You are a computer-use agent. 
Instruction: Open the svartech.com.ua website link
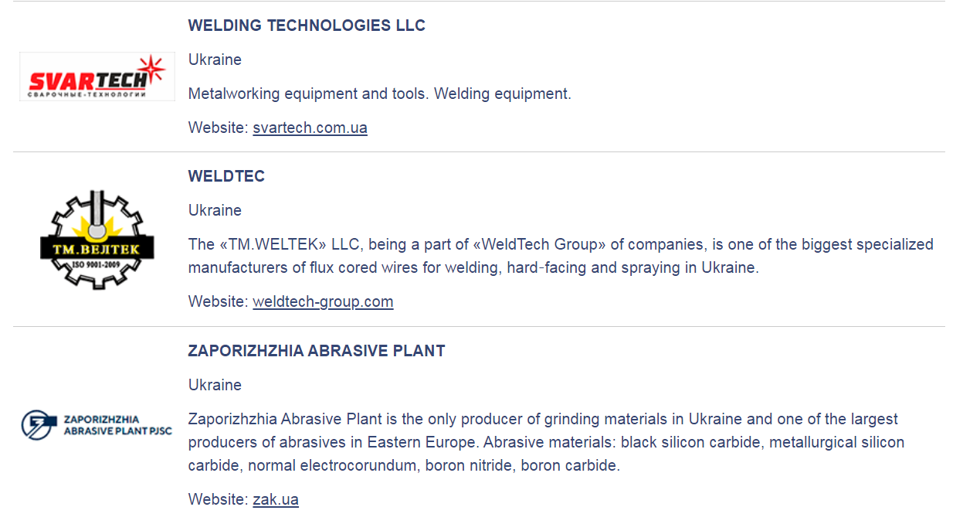tap(310, 128)
